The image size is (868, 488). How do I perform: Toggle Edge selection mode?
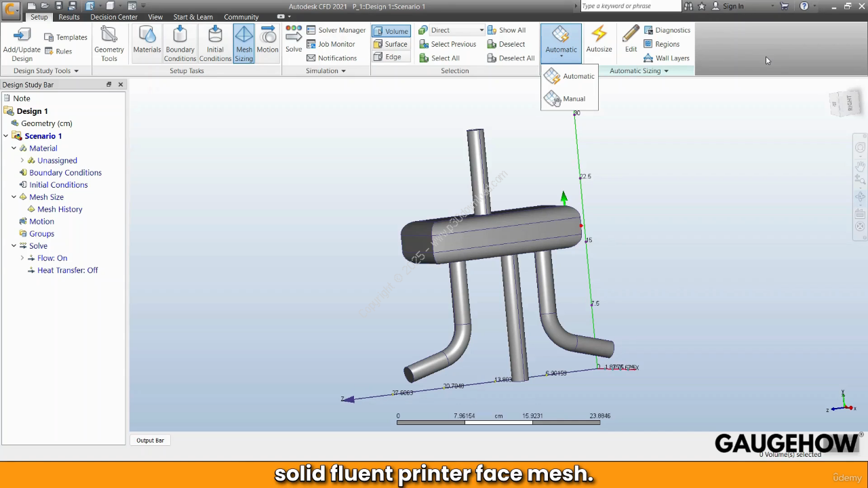[388, 57]
